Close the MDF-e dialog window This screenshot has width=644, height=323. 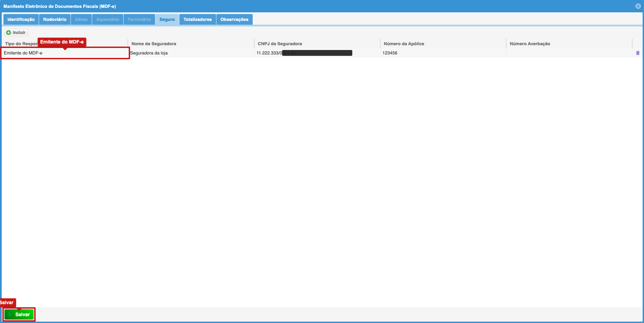click(638, 6)
